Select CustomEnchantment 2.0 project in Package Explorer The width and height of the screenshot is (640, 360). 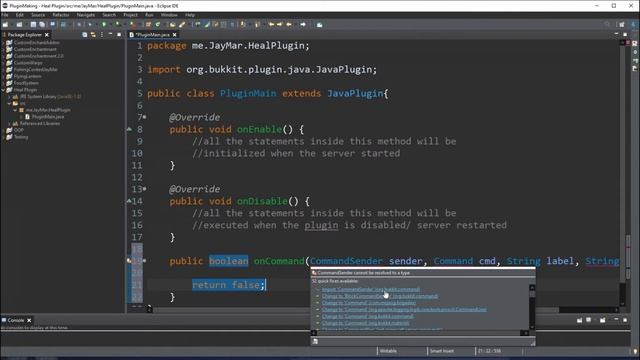coord(38,56)
